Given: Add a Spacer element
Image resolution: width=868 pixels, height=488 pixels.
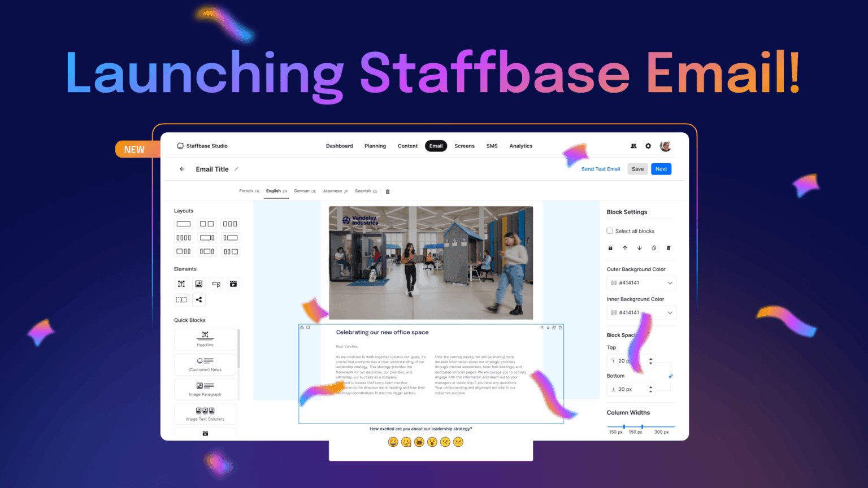Looking at the screenshot, I should click(x=181, y=299).
